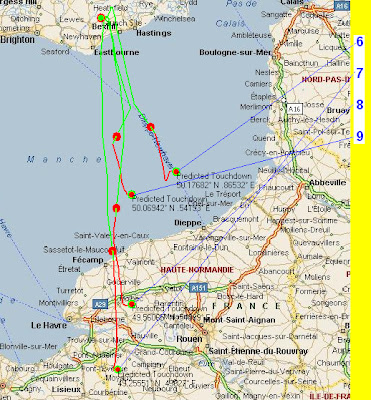
Task: Click the Étaples town label
Action: pos(264,96)
